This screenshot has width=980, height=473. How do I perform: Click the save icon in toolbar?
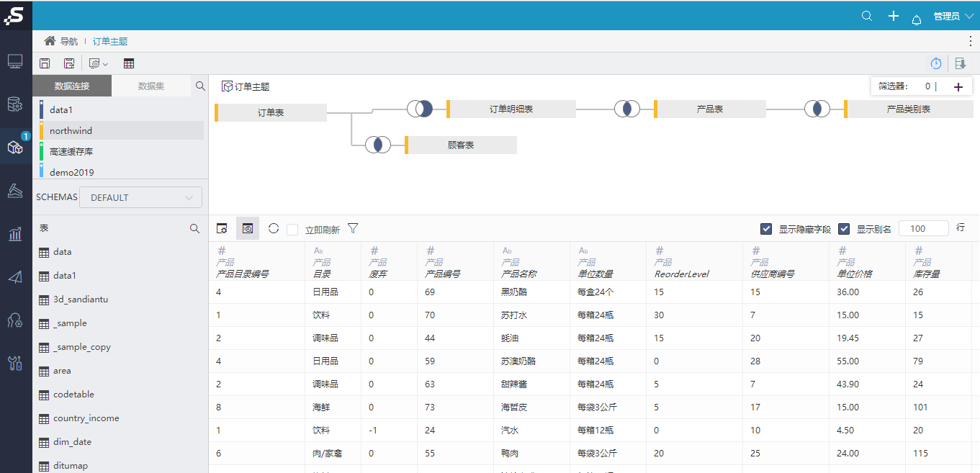(45, 63)
